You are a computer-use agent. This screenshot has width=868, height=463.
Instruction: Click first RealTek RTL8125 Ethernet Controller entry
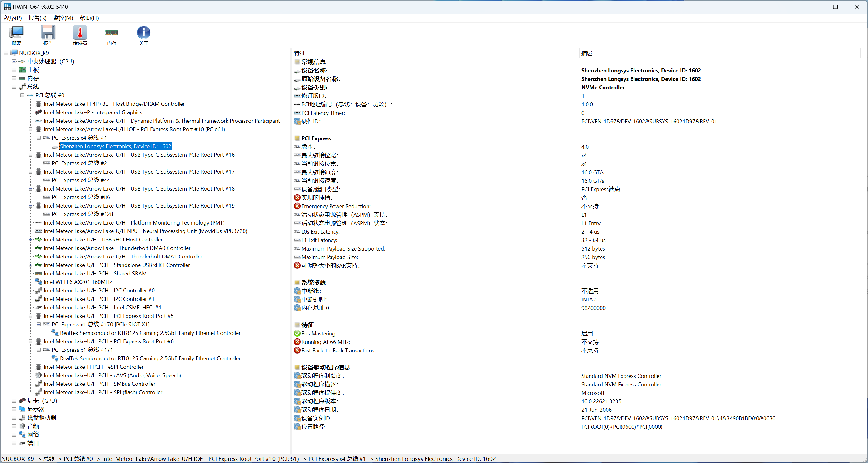tap(150, 333)
